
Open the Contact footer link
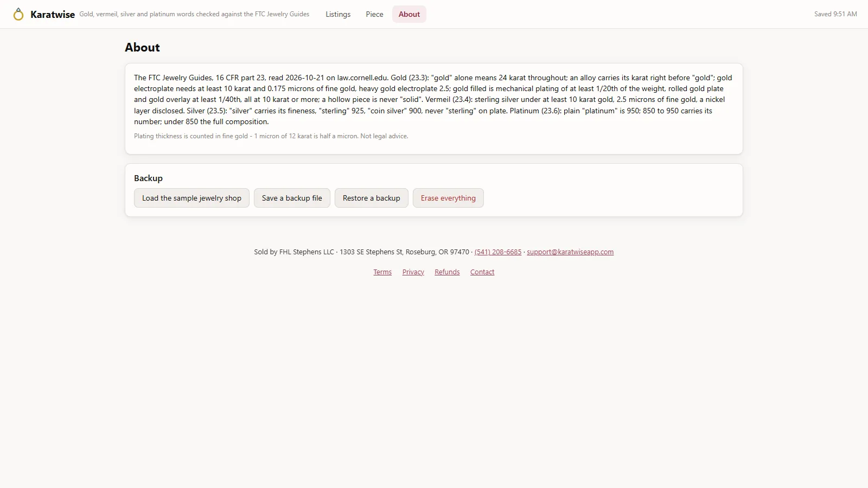coord(482,272)
